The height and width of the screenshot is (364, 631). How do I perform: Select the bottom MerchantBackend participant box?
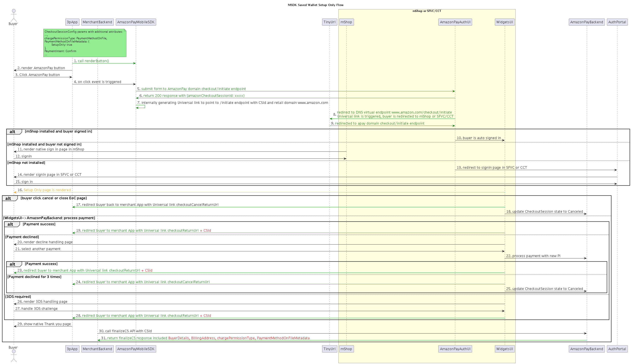click(x=97, y=349)
